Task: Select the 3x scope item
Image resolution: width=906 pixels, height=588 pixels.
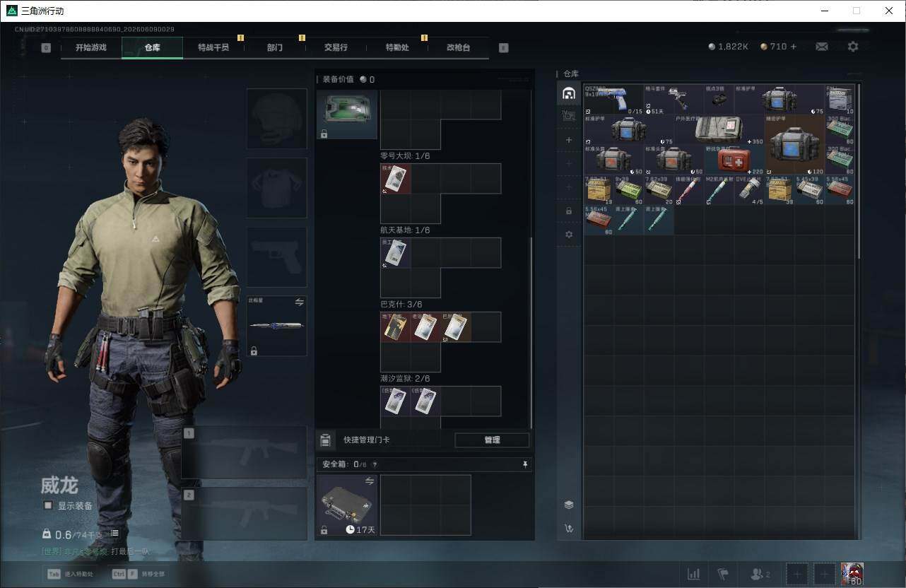Action: coord(719,100)
